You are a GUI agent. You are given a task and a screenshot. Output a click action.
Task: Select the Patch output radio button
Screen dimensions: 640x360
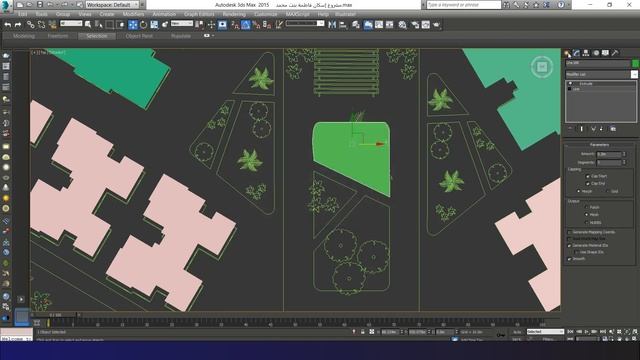pos(587,207)
